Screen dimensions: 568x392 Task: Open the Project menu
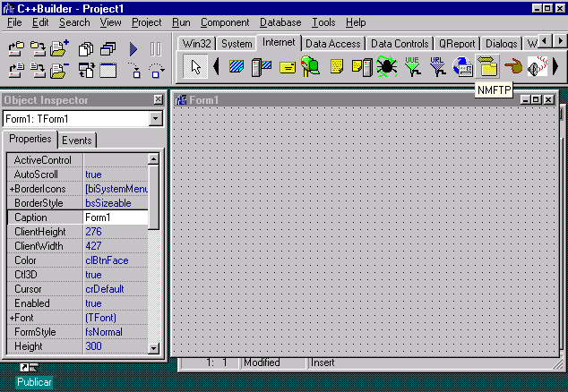click(146, 22)
